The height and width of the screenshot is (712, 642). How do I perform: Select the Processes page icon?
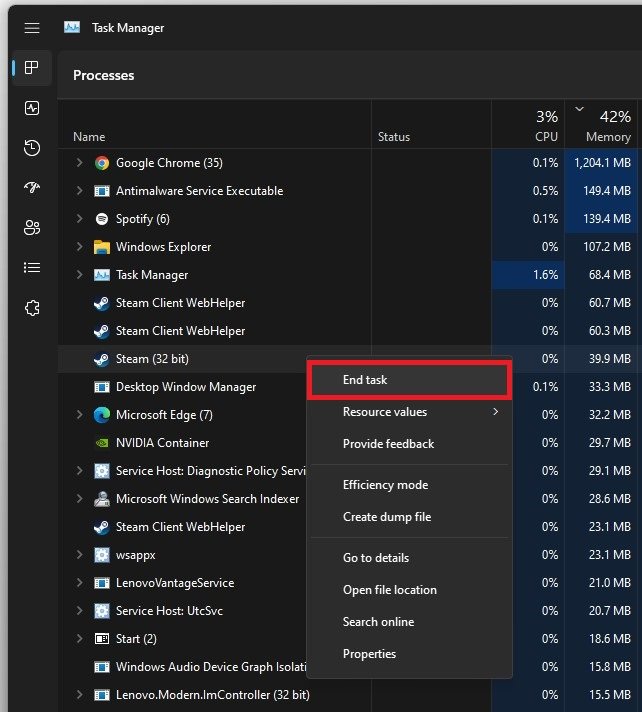tap(32, 68)
